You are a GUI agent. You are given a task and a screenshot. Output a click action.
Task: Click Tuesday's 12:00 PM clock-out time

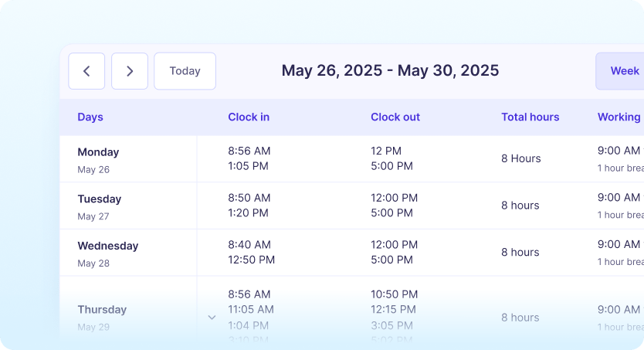point(394,198)
